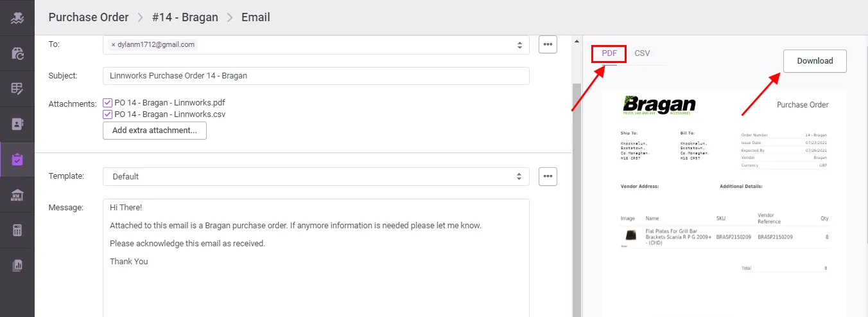The height and width of the screenshot is (317, 868).
Task: Click the Email breadcrumb item
Action: 256,17
